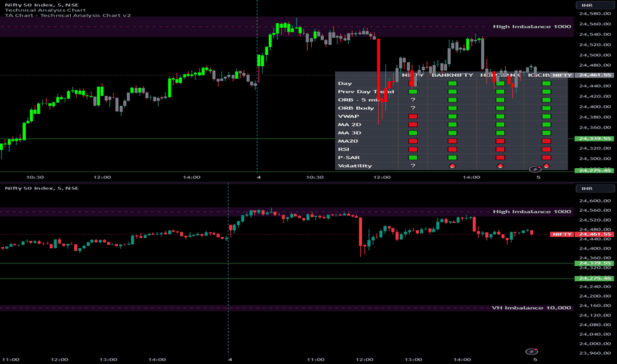Click the 'Day' row label in table
The width and height of the screenshot is (617, 364).
coord(345,83)
